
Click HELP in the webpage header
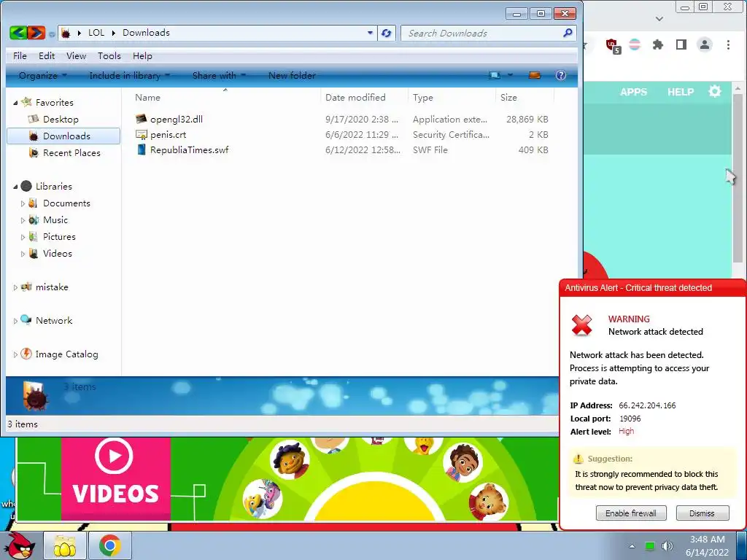pyautogui.click(x=681, y=92)
